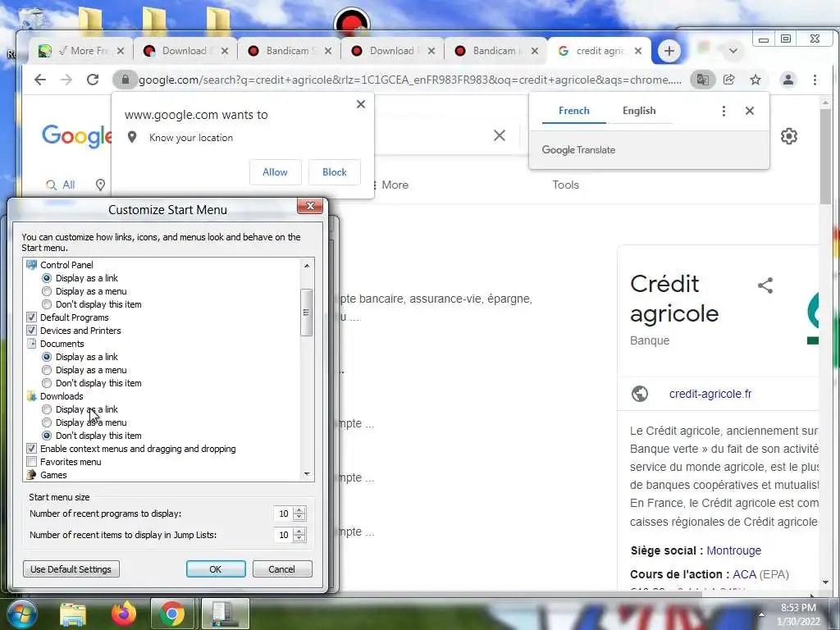This screenshot has width=840, height=630.
Task: Share the Crédit agricole knowledge panel
Action: point(765,285)
